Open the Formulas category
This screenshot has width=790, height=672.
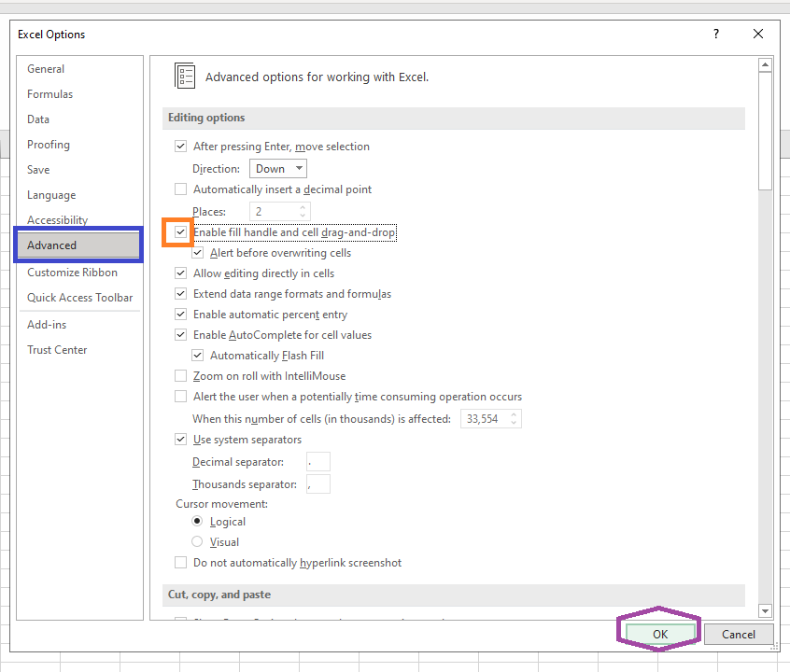[49, 94]
